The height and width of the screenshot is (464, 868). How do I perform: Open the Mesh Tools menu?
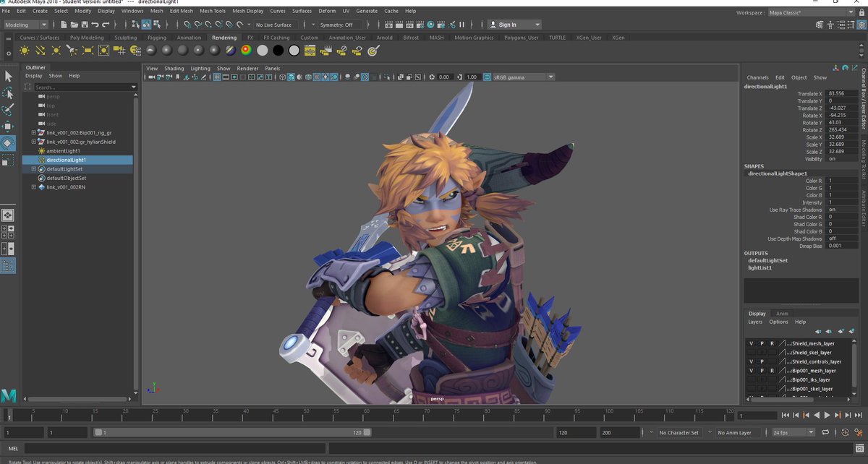(x=213, y=11)
